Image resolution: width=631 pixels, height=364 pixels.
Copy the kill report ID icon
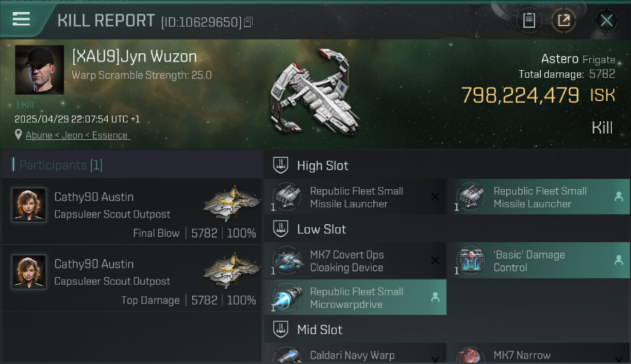point(248,22)
